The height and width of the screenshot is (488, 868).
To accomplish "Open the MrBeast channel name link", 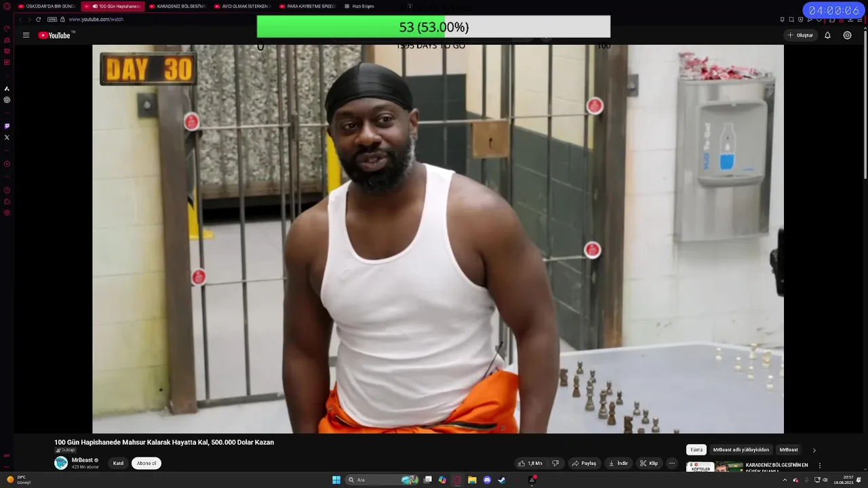I will coord(82,460).
